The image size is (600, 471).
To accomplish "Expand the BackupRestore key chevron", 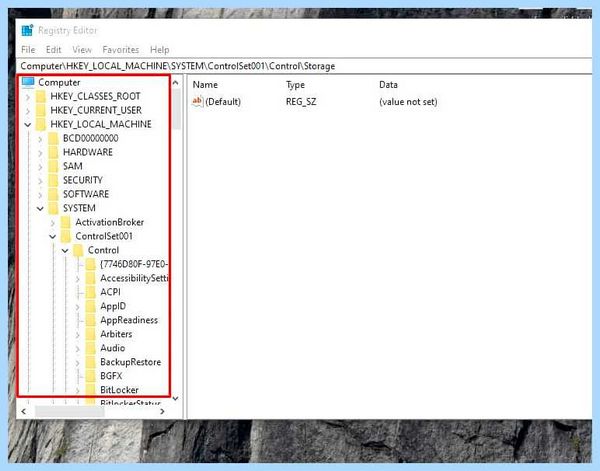I will click(x=78, y=363).
